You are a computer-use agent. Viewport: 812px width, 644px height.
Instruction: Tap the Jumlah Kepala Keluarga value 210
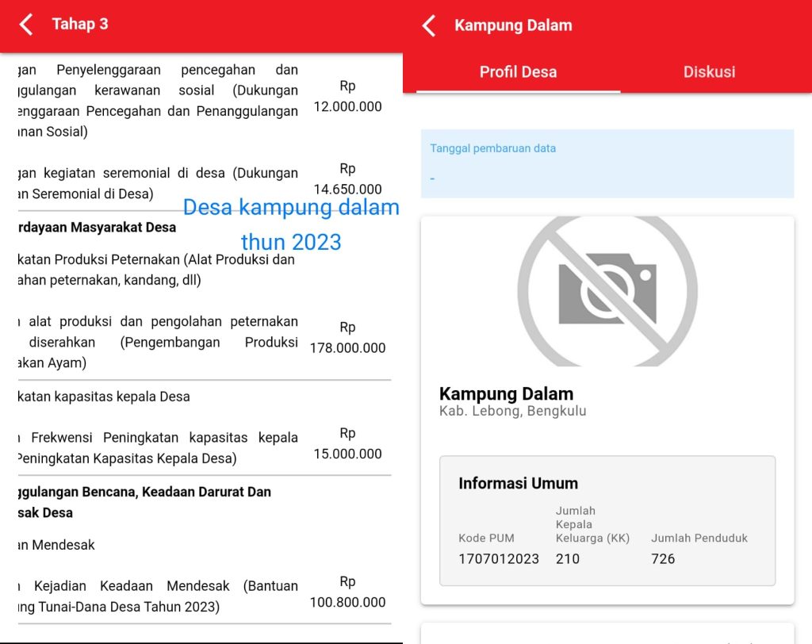[x=568, y=558]
